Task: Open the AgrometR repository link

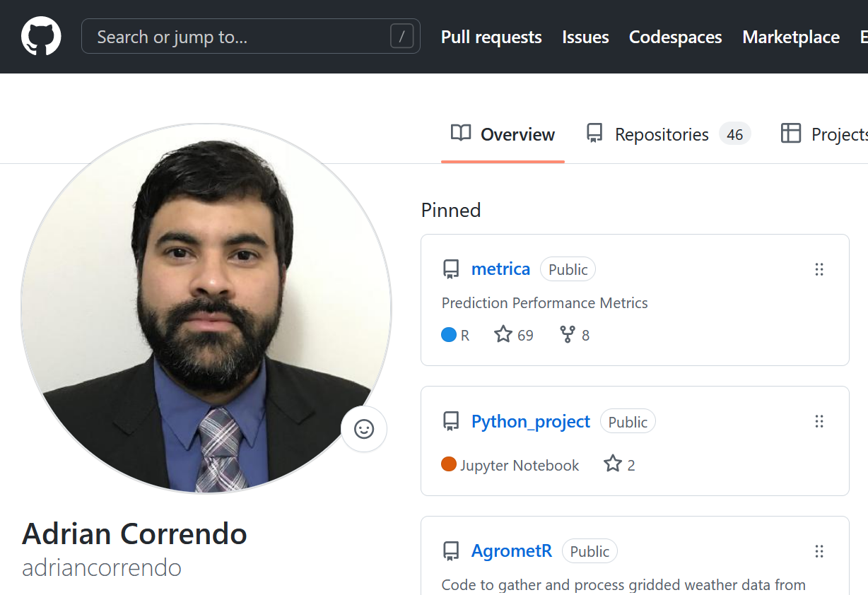Action: pos(512,551)
